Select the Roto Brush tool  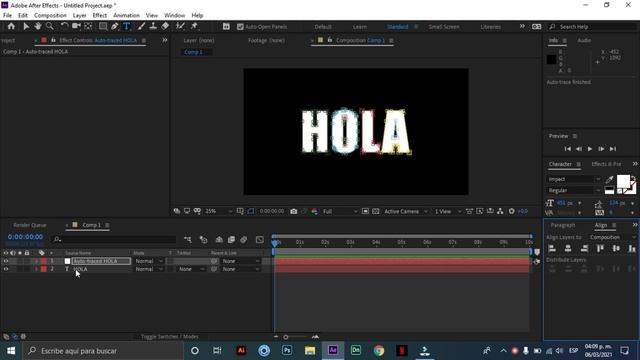pyautogui.click(x=180, y=27)
